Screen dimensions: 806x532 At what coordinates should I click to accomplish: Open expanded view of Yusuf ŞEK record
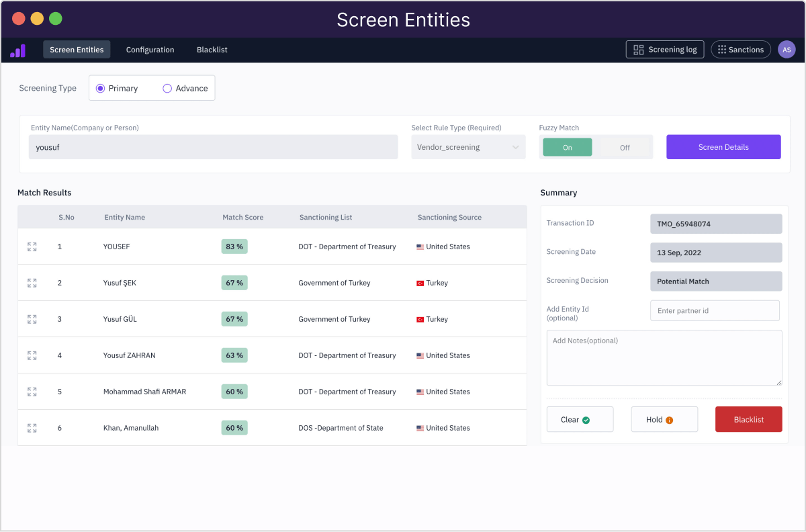point(32,283)
